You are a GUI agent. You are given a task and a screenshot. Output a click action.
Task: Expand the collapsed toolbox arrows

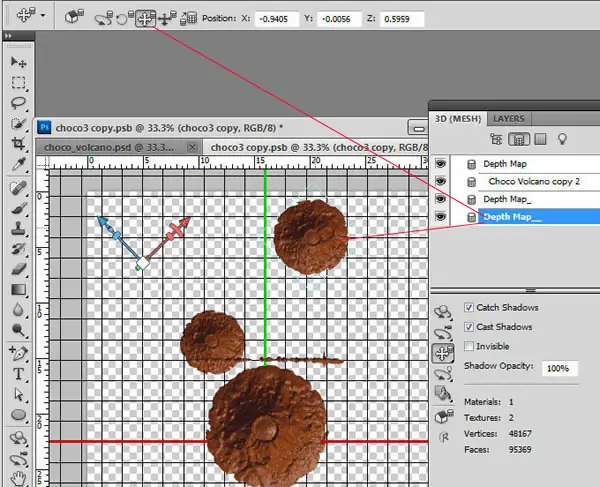click(8, 36)
